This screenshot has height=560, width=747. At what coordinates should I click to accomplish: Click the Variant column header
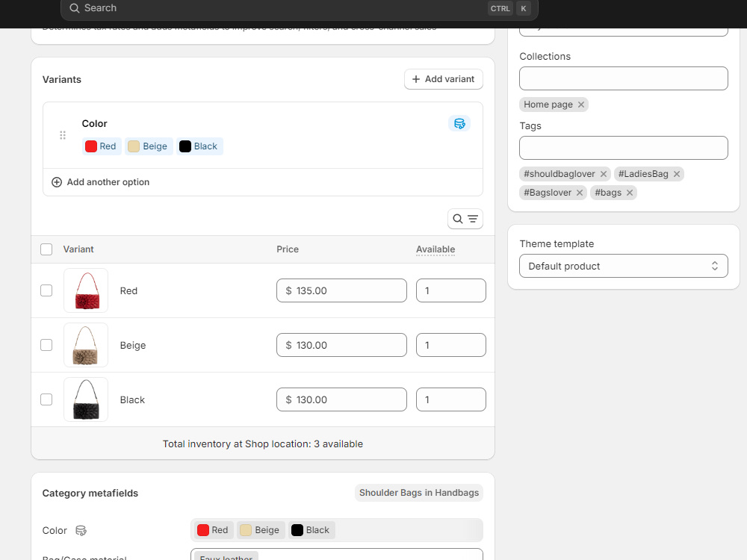tap(78, 249)
